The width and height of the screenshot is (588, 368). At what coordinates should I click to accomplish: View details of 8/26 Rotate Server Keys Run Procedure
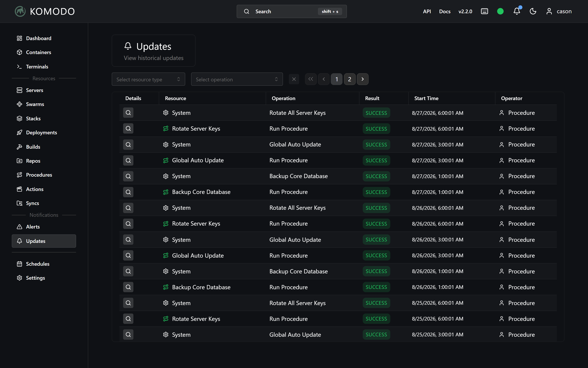128,224
